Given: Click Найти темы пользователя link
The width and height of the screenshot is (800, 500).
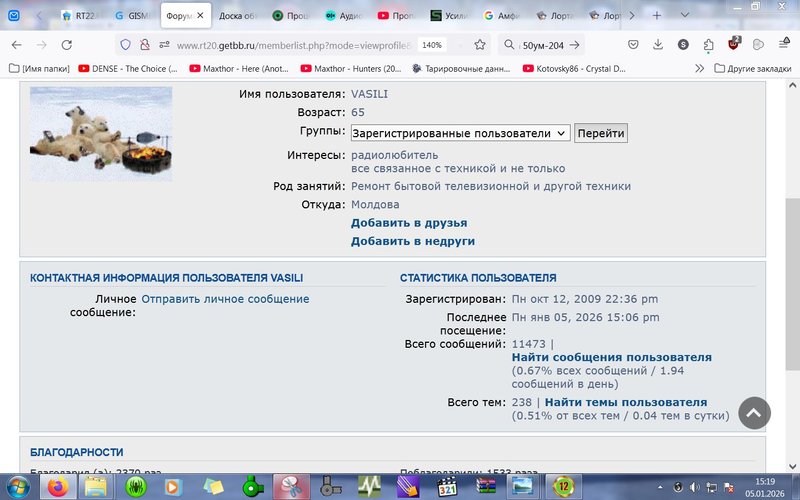Looking at the screenshot, I should 626,402.
